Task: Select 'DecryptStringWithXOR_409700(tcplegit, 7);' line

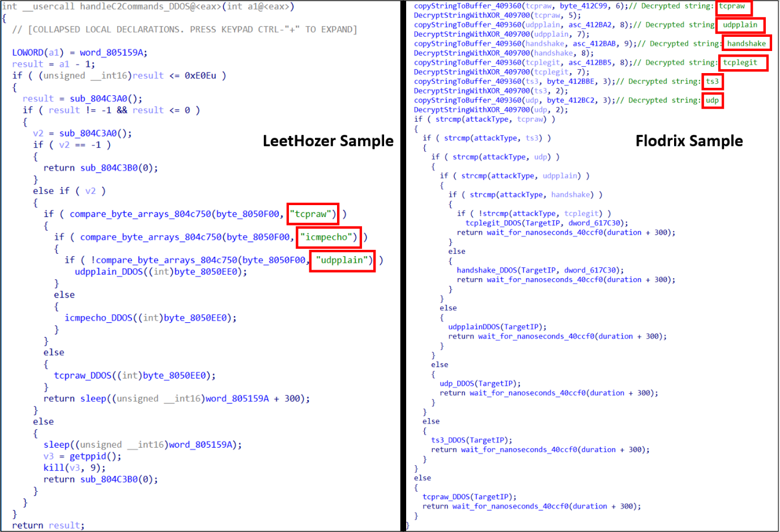Action: (x=501, y=72)
